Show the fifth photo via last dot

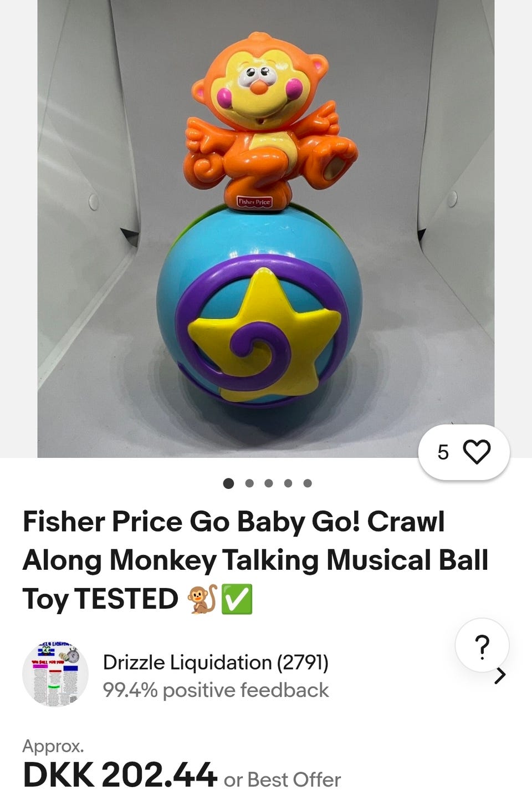click(308, 483)
